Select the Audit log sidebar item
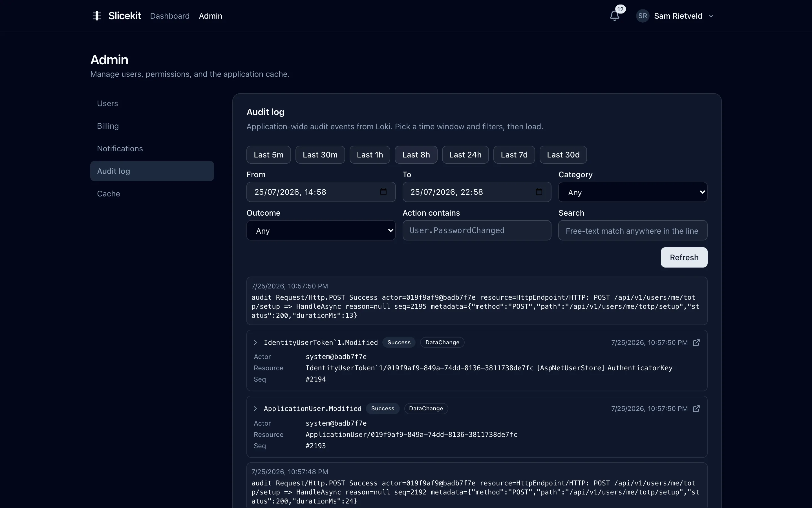812x508 pixels. point(152,171)
